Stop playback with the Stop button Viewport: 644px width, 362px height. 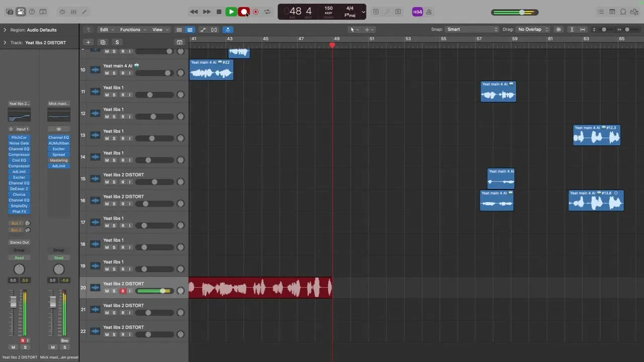tap(219, 12)
